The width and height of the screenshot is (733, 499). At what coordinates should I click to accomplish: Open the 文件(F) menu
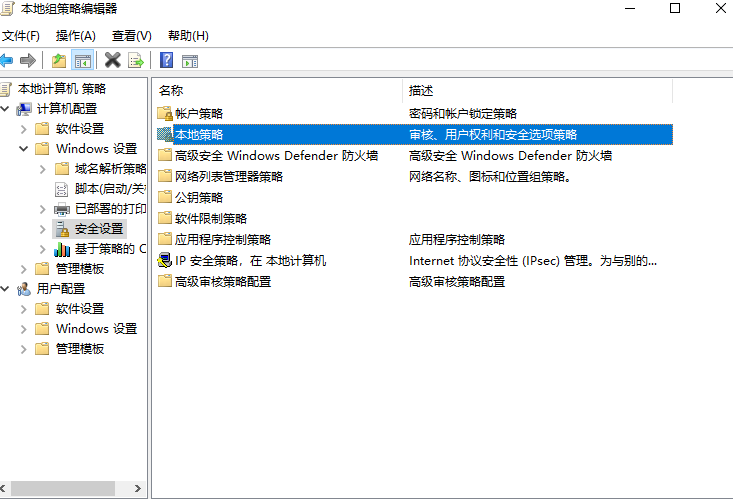coord(20,36)
